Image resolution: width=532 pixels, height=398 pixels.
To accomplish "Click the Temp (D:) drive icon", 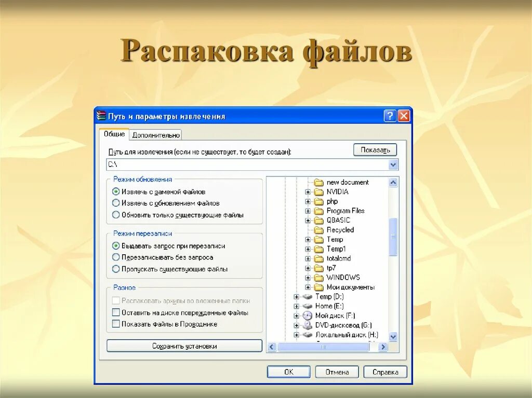I will pyautogui.click(x=308, y=297).
